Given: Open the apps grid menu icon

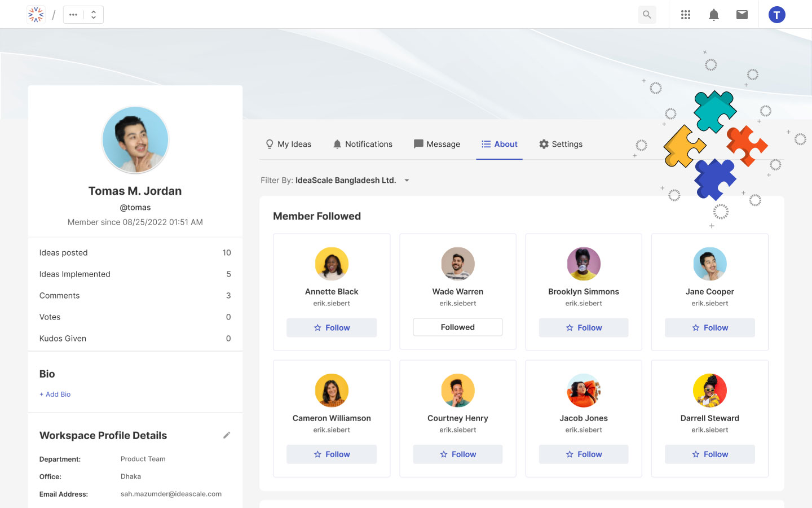Looking at the screenshot, I should pos(686,15).
